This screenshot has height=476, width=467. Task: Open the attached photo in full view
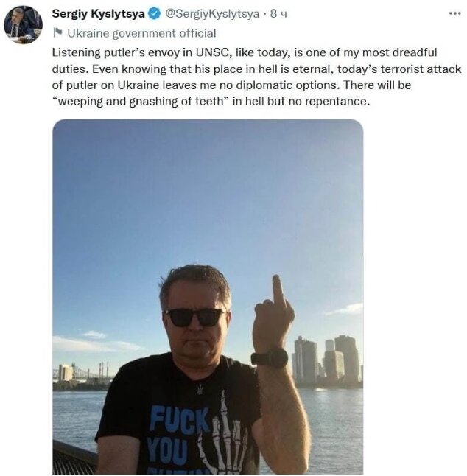[x=208, y=297]
